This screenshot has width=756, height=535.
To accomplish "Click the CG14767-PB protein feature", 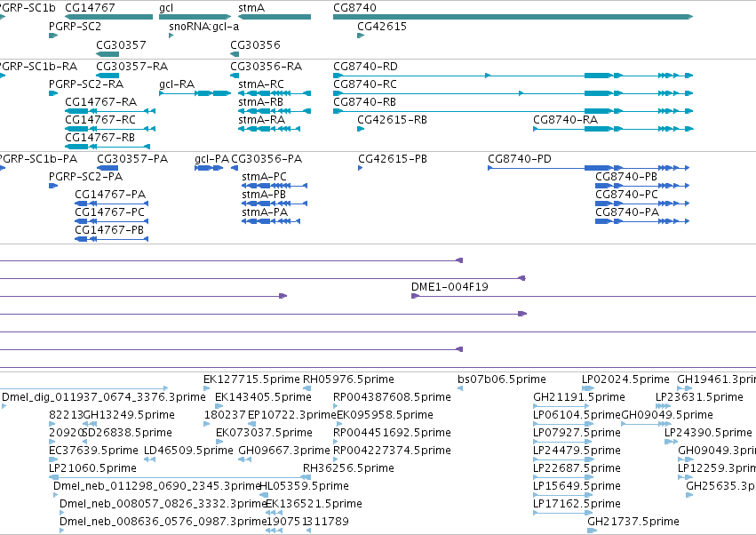I will pyautogui.click(x=112, y=239).
